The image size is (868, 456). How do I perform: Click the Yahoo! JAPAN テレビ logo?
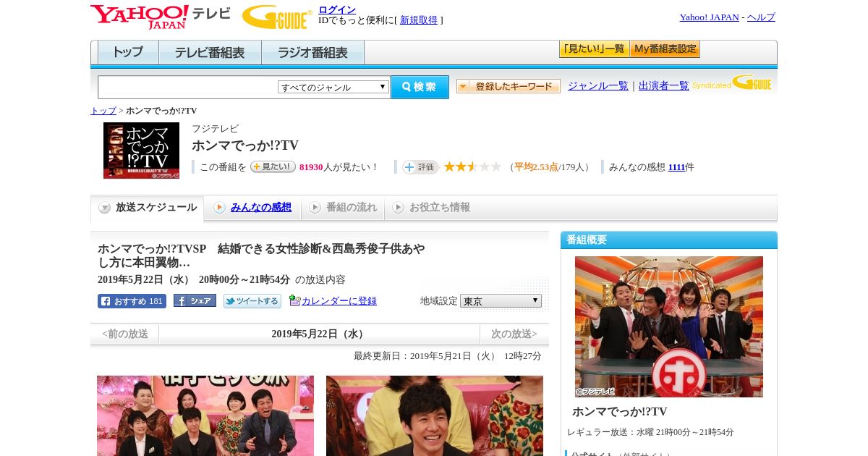click(x=161, y=17)
